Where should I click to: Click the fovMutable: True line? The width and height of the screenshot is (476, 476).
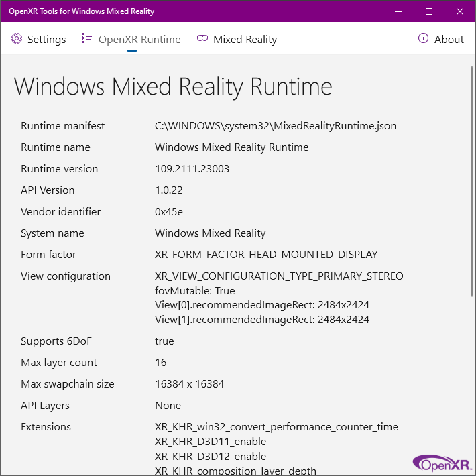[x=195, y=291]
